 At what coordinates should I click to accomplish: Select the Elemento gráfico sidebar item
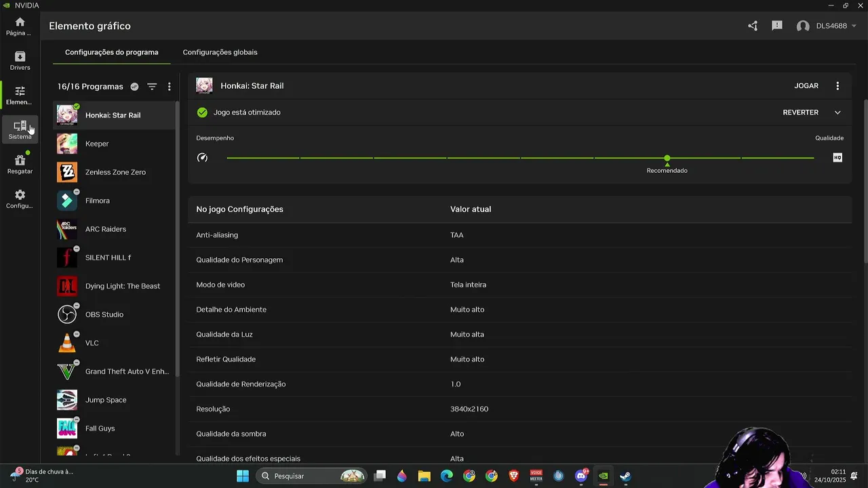[20, 96]
